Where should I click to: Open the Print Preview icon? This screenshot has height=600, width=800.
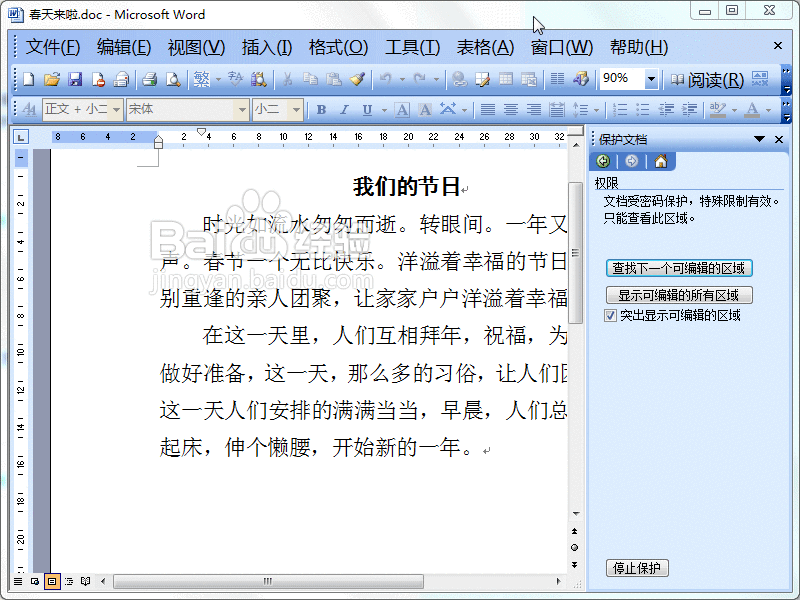pyautogui.click(x=172, y=80)
